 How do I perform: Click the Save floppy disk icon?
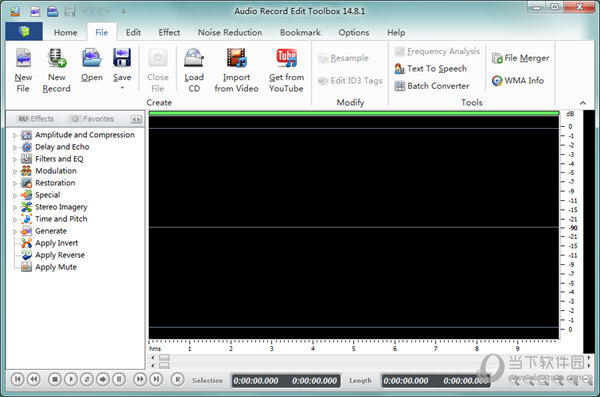(x=122, y=58)
